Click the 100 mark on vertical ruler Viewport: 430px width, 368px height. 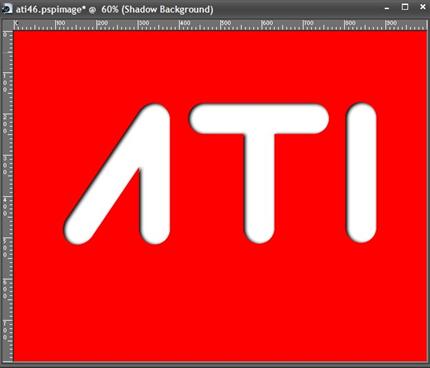click(x=5, y=83)
